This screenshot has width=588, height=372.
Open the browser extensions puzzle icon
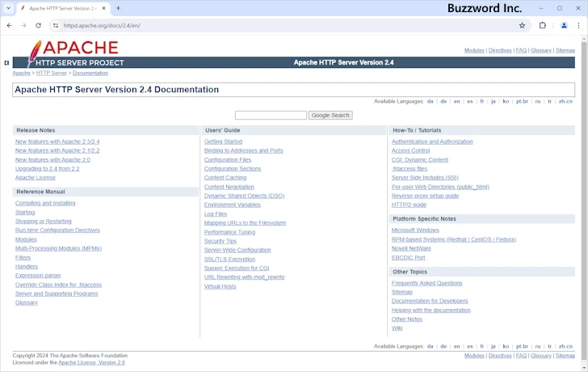coord(543,25)
